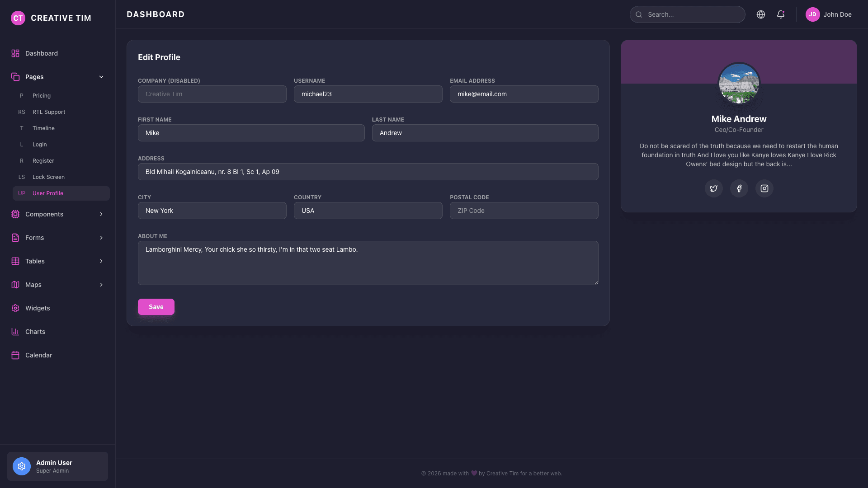868x488 pixels.
Task: Click the Search field in the header
Action: 687,14
